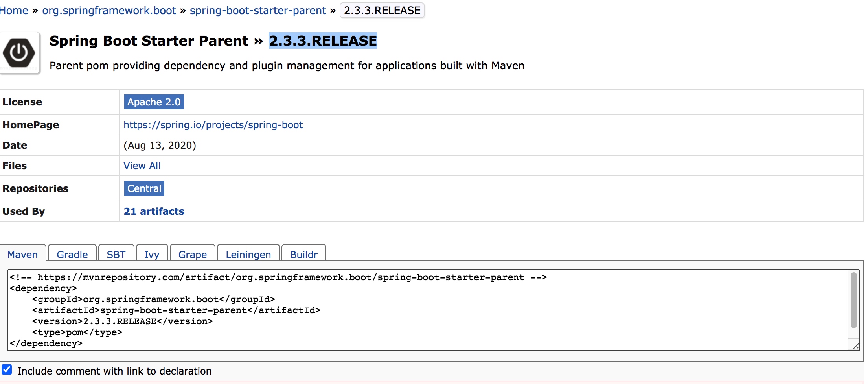Switch to the Leiningen tab
The image size is (868, 384).
[248, 255]
